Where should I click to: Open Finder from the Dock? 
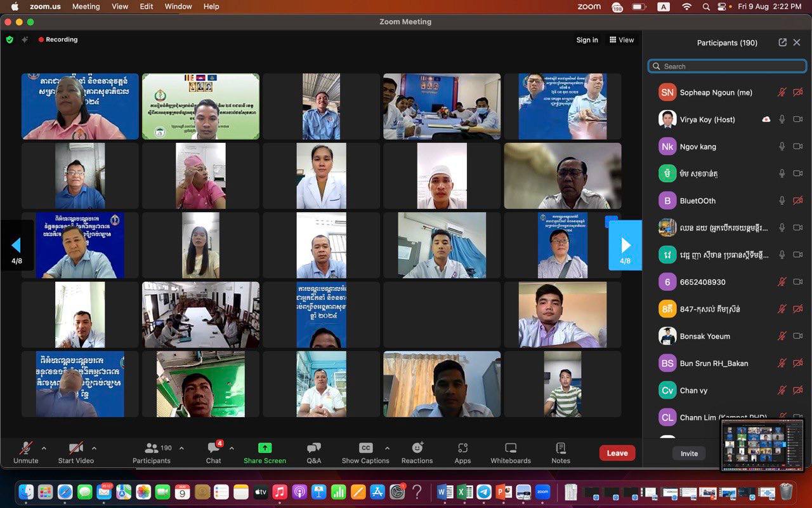[26, 491]
